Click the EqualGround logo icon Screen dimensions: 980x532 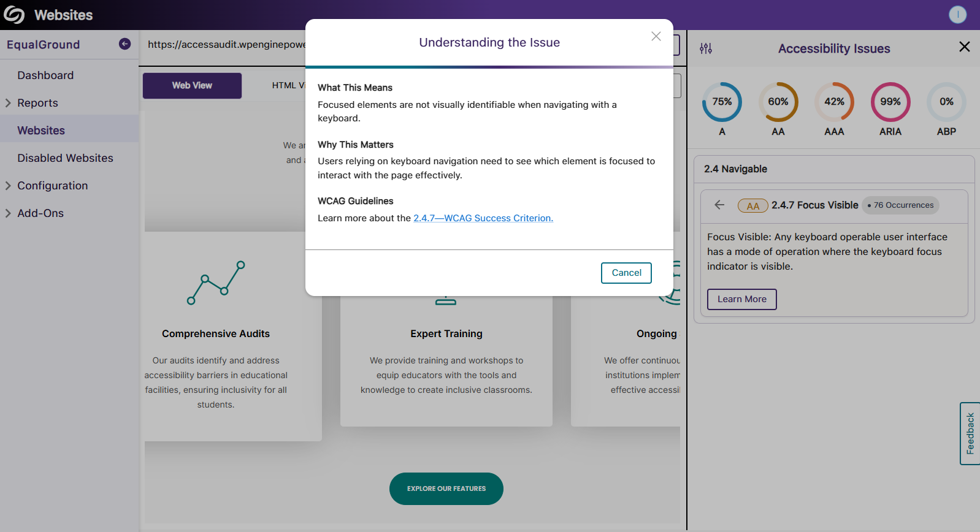(14, 15)
